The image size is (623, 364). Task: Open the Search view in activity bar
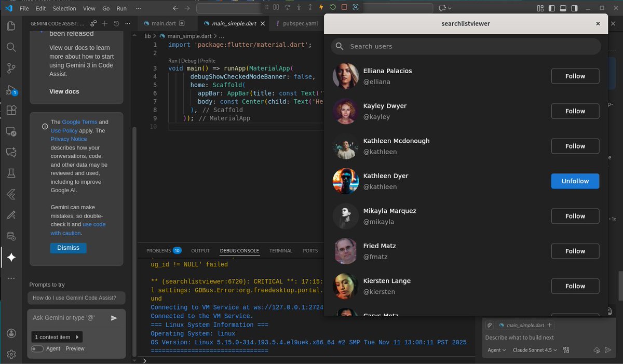point(11,47)
